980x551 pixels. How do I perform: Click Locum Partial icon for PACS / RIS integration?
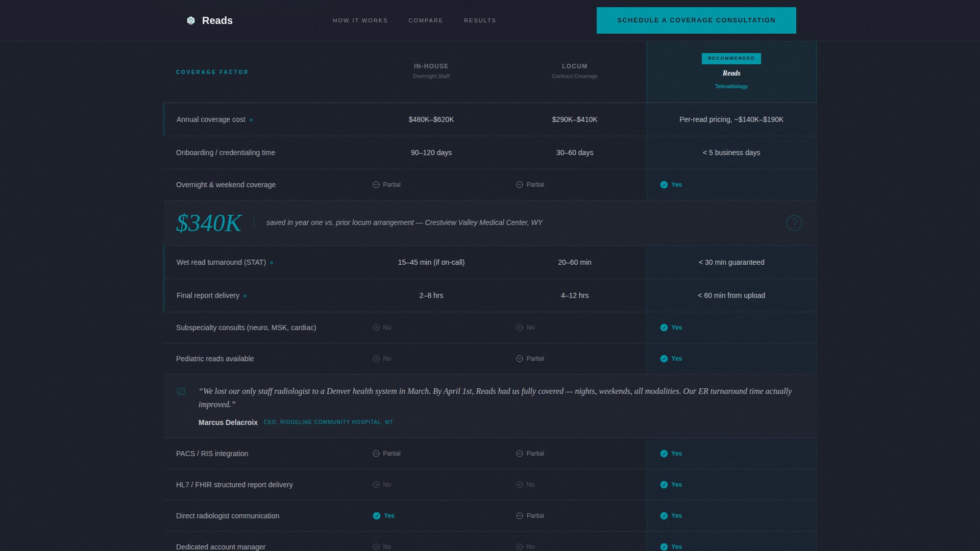click(x=520, y=454)
